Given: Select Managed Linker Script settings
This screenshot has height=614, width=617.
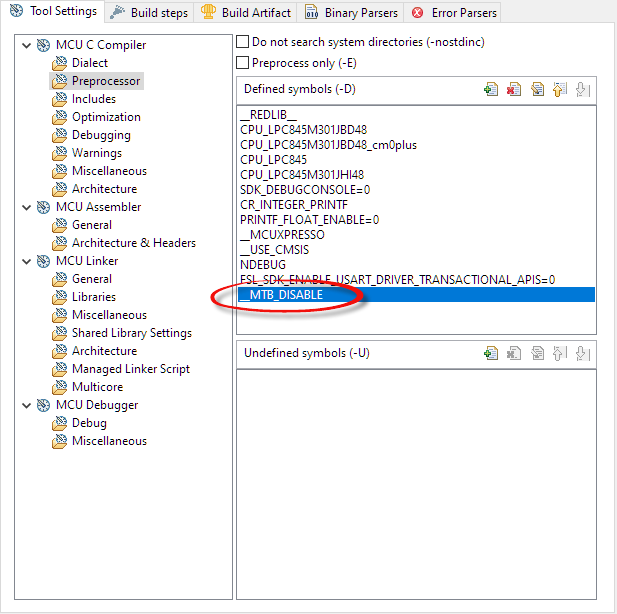Looking at the screenshot, I should pos(130,369).
